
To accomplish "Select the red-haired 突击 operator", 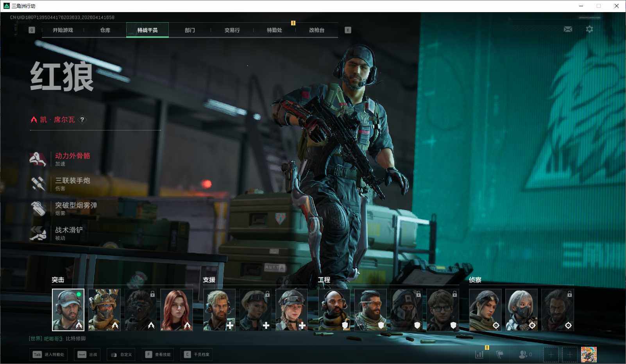I will coord(177,310).
